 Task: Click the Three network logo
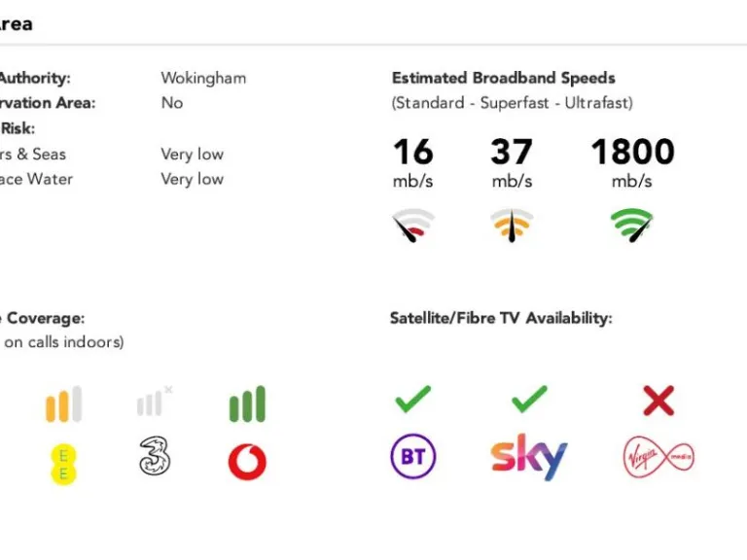pos(154,456)
